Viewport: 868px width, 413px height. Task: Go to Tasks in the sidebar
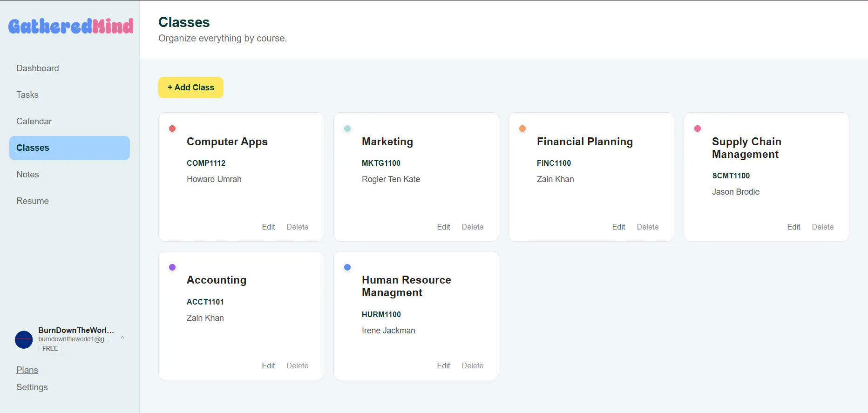(x=27, y=95)
